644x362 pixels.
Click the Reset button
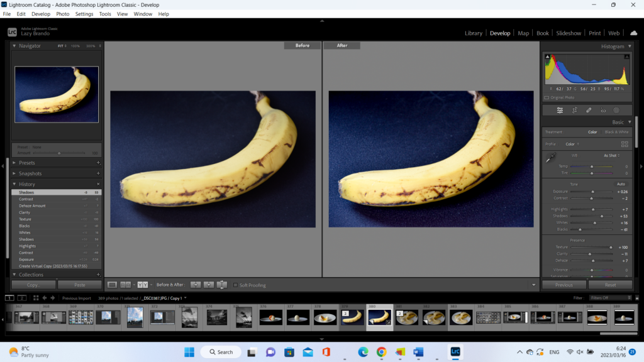(x=609, y=285)
